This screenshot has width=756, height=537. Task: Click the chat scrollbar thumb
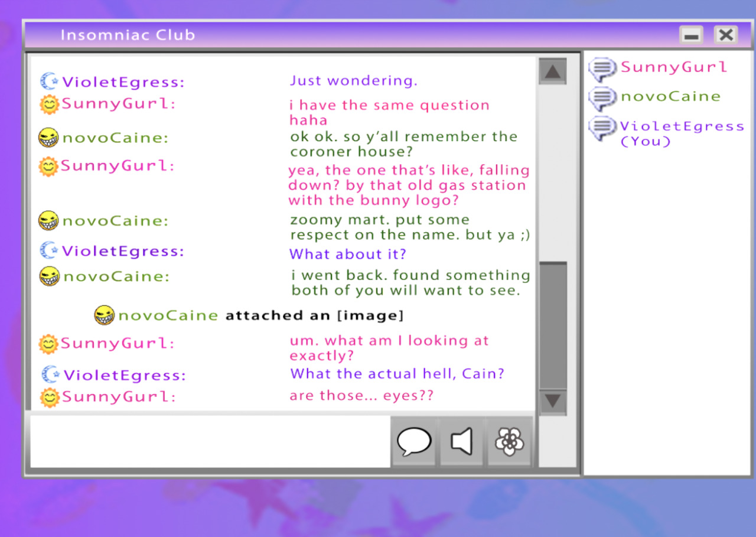coord(553,325)
